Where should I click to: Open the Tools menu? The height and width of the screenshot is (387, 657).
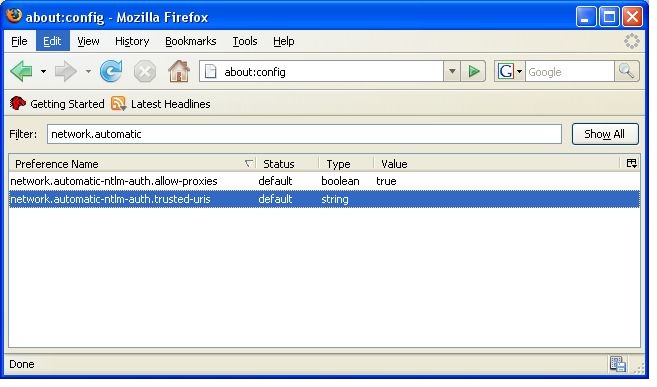click(245, 41)
